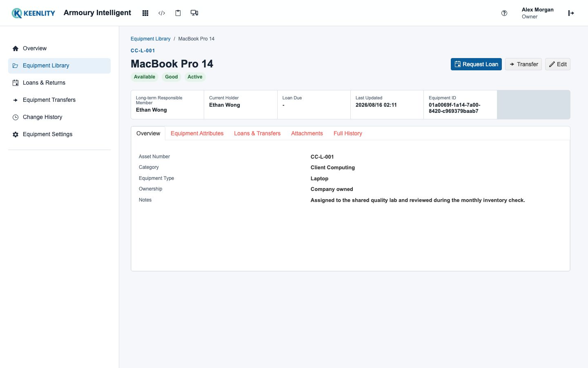
Task: Open Loans & Returns page
Action: (59, 83)
